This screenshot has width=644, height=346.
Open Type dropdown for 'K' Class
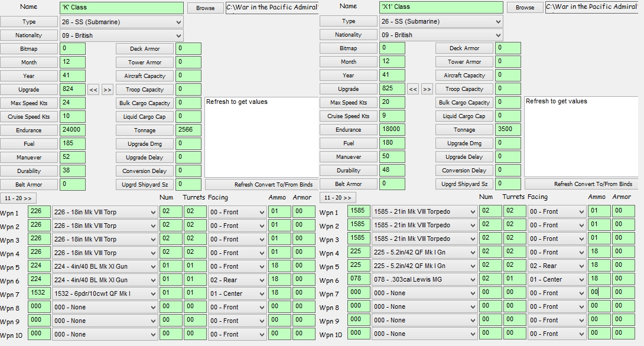[x=122, y=22]
